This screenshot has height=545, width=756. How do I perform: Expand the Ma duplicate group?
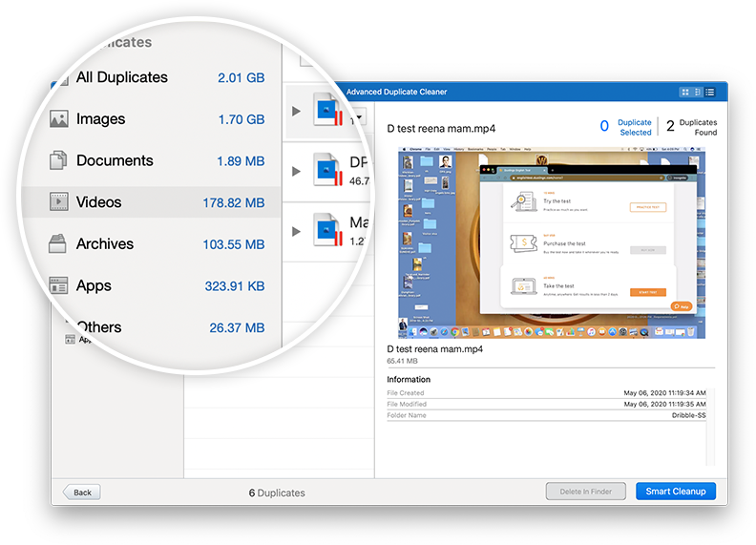pyautogui.click(x=296, y=232)
